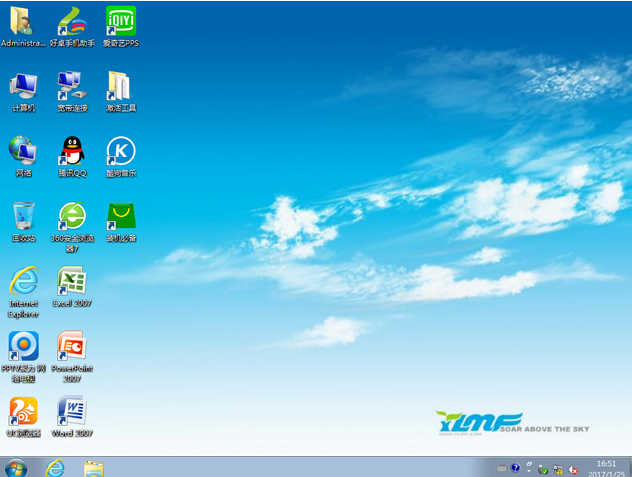Open the PPTV network TV shortcut
Viewport: 632px width, 477px height.
pyautogui.click(x=23, y=346)
